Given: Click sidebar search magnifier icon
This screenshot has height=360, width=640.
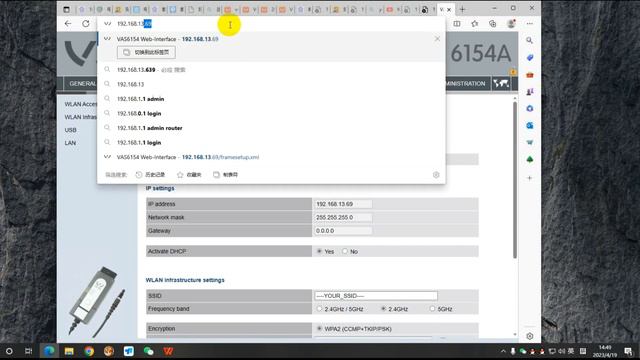Looking at the screenshot, I should (x=529, y=40).
